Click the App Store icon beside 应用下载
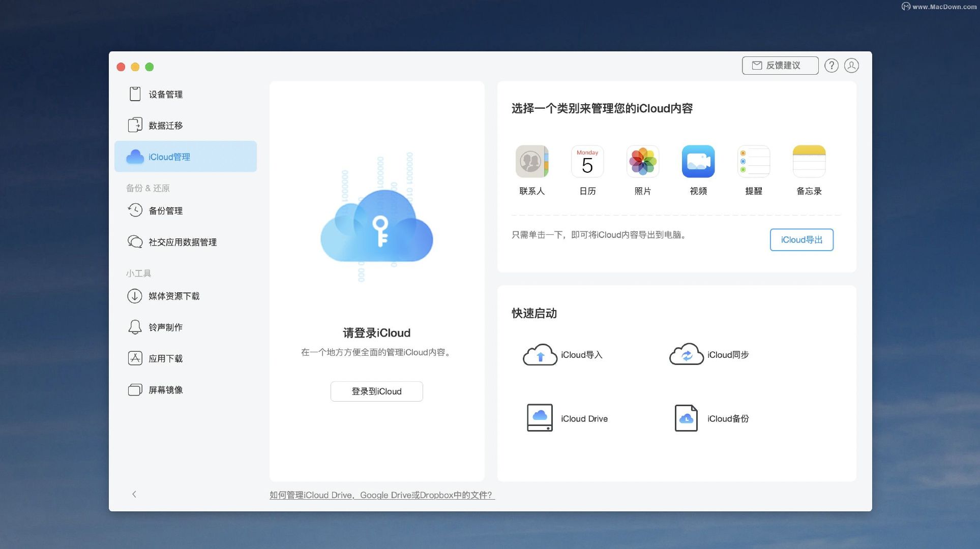Screen dimensions: 980x549 pyautogui.click(x=135, y=358)
